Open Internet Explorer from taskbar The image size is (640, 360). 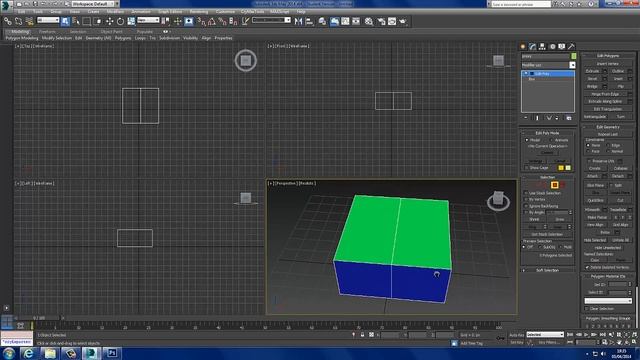click(28, 353)
